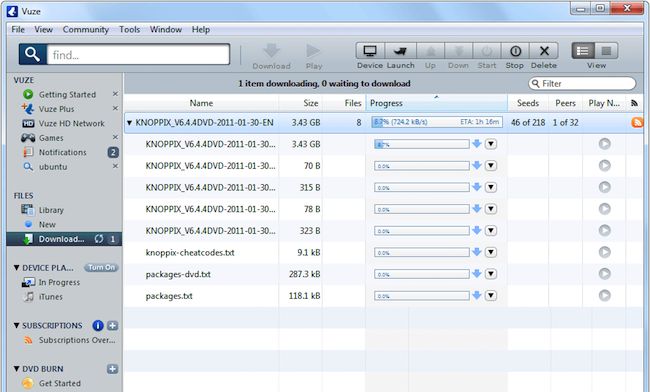Sort by Progress column header
The width and height of the screenshot is (650, 392).
437,103
